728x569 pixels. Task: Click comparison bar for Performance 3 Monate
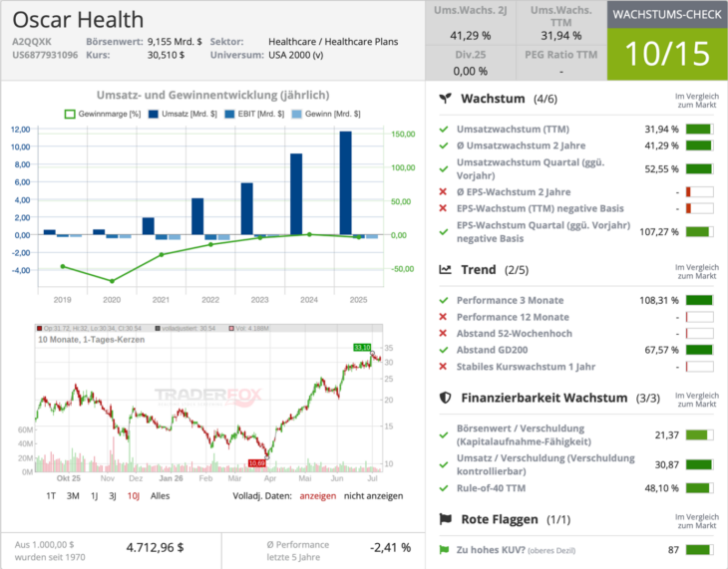[x=699, y=300]
